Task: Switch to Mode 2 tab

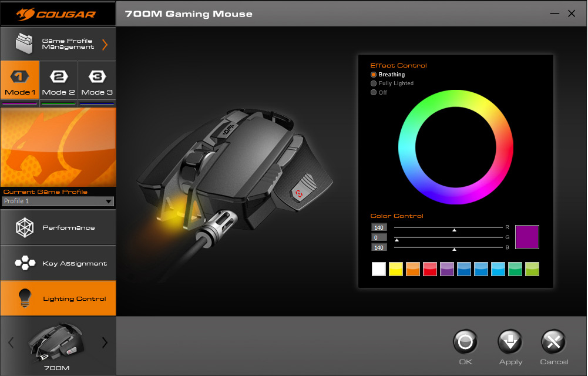Action: [59, 80]
